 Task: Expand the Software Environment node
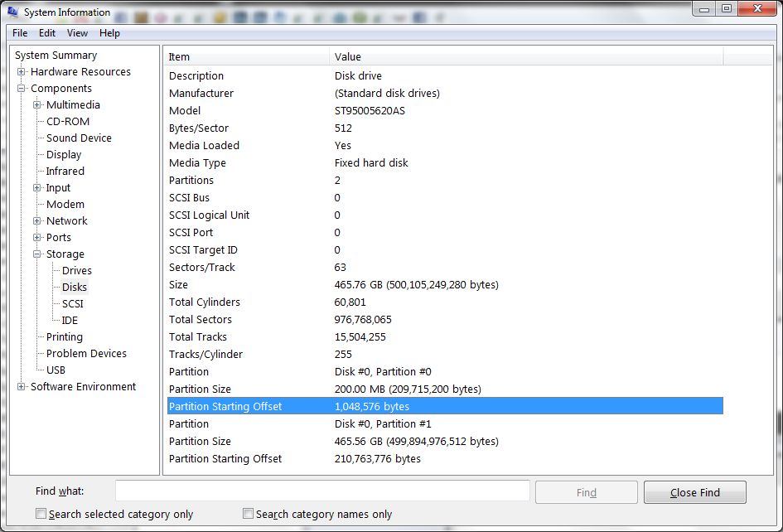(x=21, y=387)
